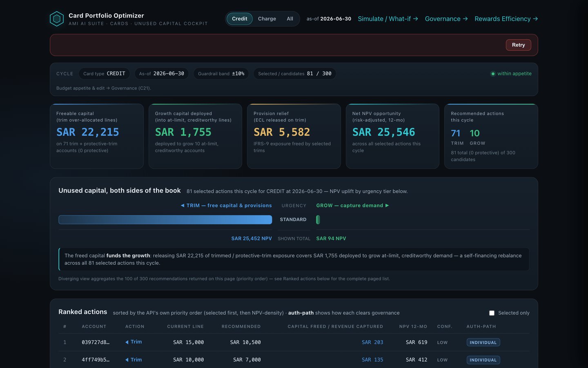Click the green grow NPV bar
This screenshot has width=588, height=368.
(x=318, y=220)
